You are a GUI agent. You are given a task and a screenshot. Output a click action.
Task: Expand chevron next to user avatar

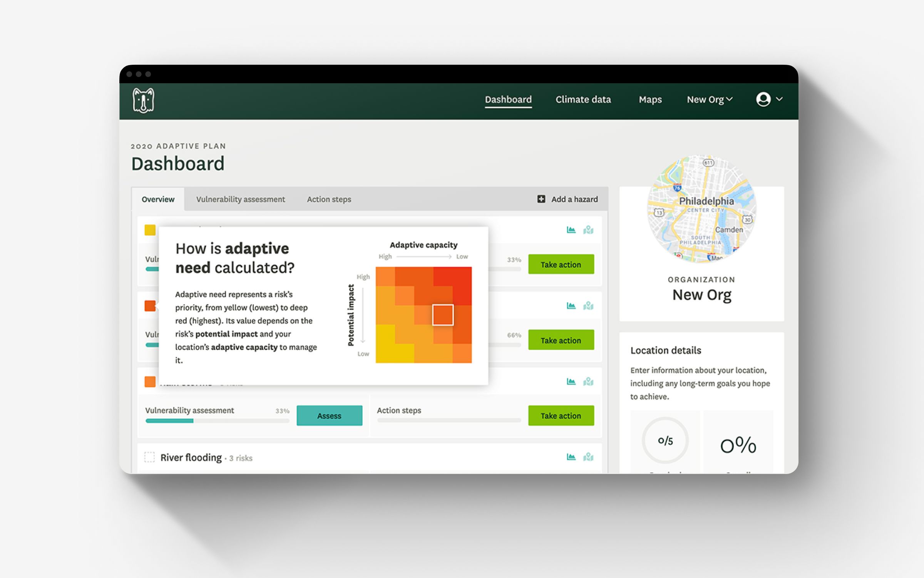[779, 99]
